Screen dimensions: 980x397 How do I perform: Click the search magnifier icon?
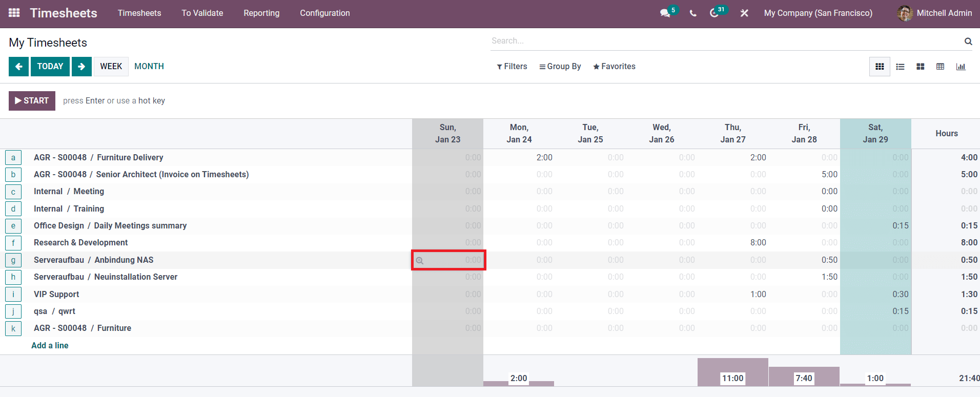pos(968,41)
